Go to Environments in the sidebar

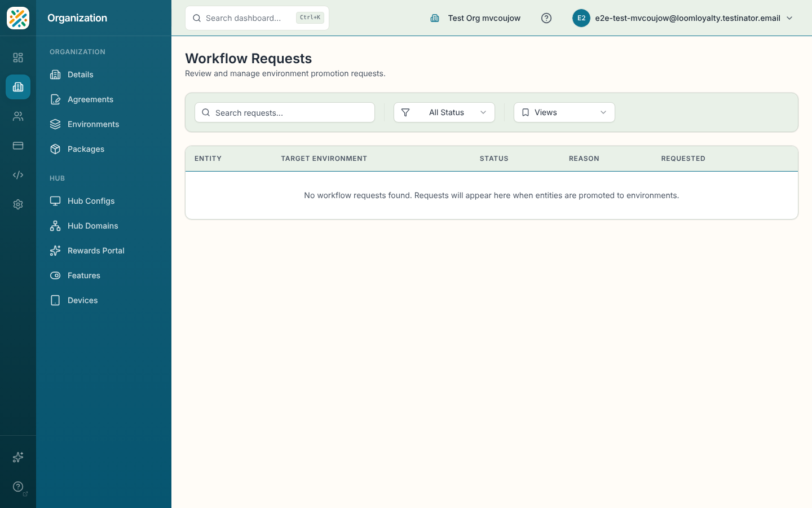tap(104, 124)
